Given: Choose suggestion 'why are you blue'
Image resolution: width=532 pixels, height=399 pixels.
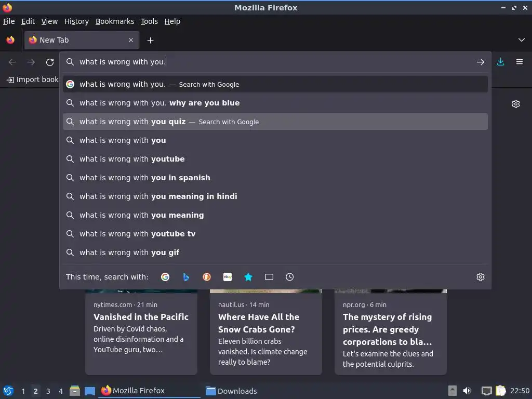Looking at the screenshot, I should coord(275,103).
